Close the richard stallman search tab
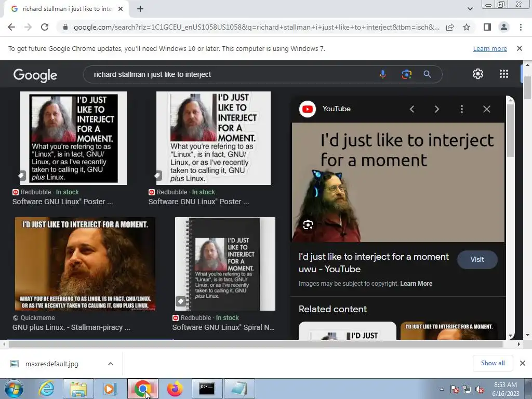This screenshot has width=532, height=399. 121,9
